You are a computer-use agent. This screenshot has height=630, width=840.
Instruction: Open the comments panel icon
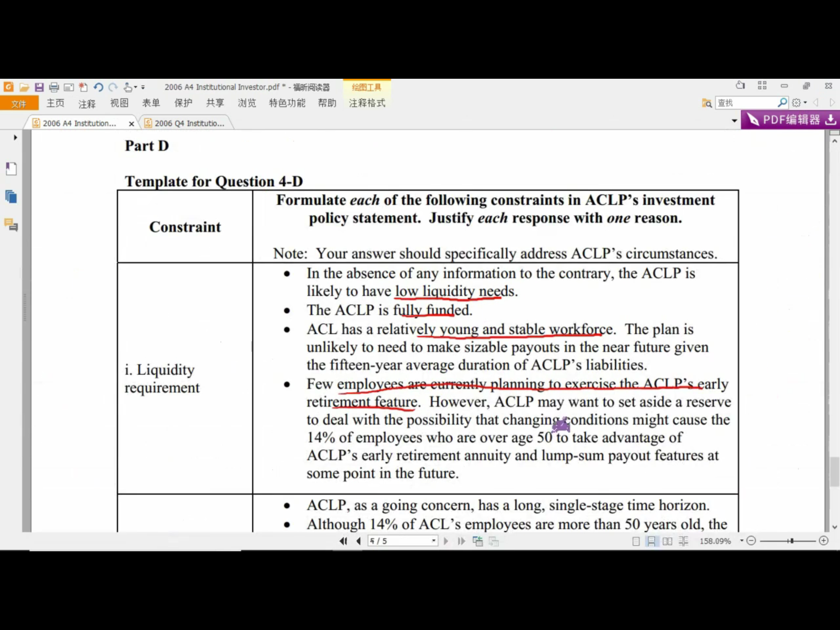[x=11, y=225]
